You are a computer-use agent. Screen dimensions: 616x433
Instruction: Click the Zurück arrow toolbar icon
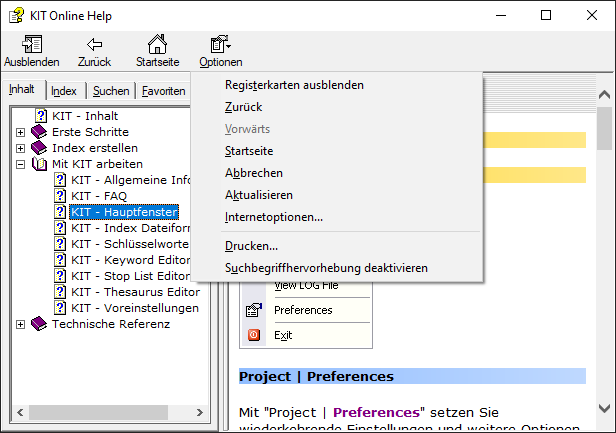click(94, 45)
